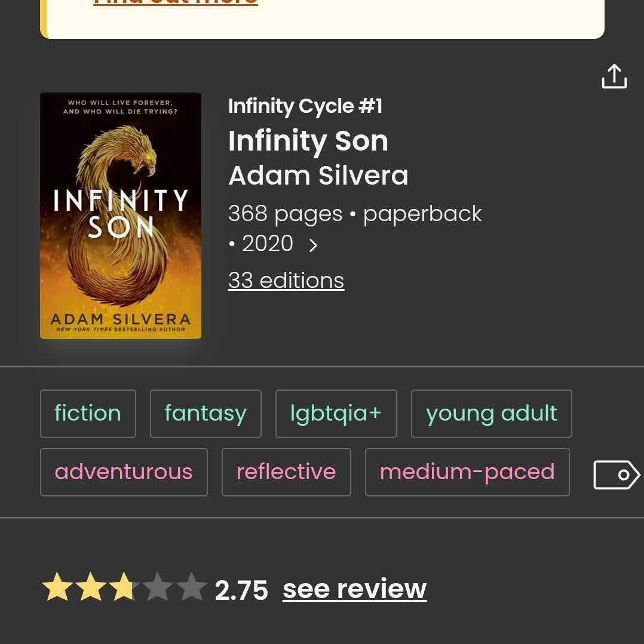Image resolution: width=644 pixels, height=644 pixels.
Task: Choose the reflective mood tag
Action: tap(286, 472)
